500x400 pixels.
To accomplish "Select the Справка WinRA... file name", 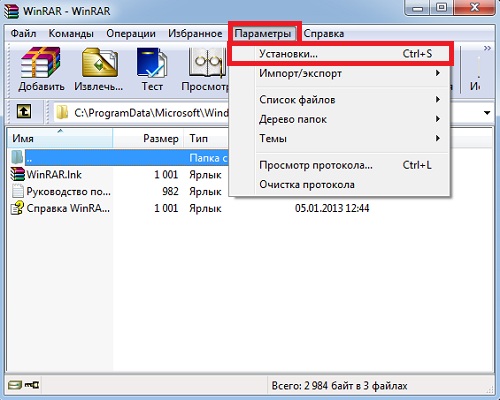I will [x=68, y=208].
